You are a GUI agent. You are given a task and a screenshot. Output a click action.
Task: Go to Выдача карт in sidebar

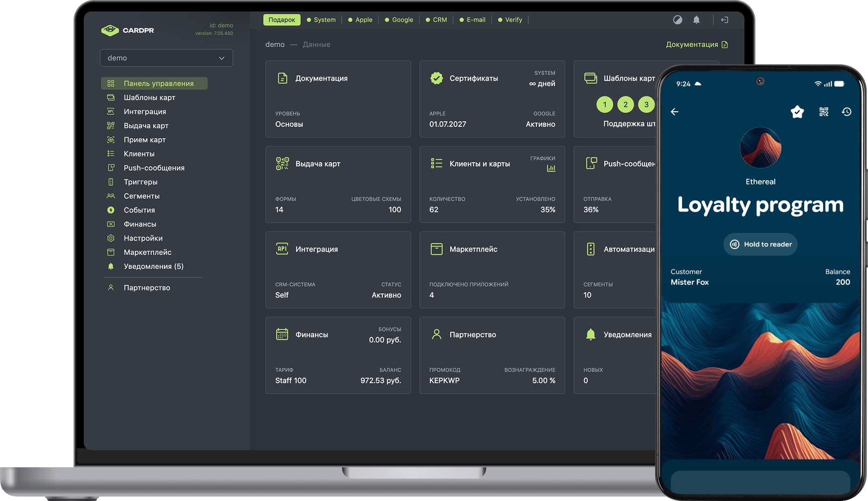[x=146, y=126]
